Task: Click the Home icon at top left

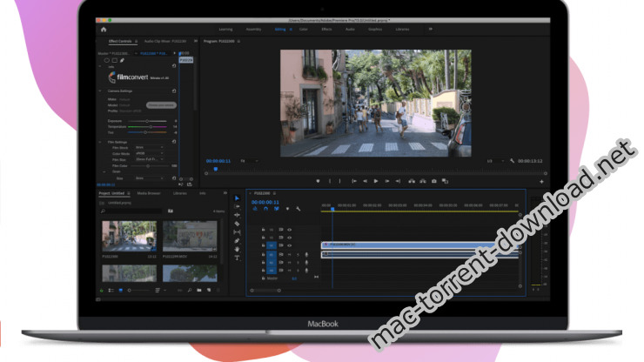Action: coord(104,29)
